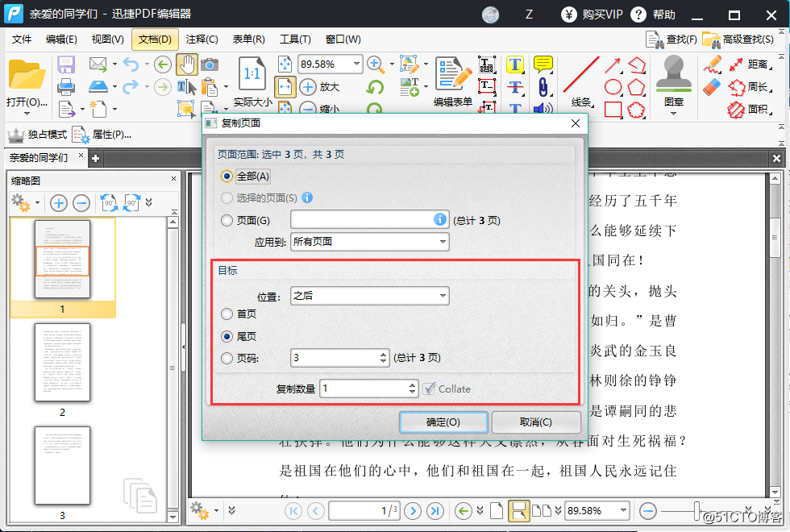Open the top toolbar 89.58% zoom dropdown
Image resolution: width=790 pixels, height=532 pixels.
[x=356, y=64]
